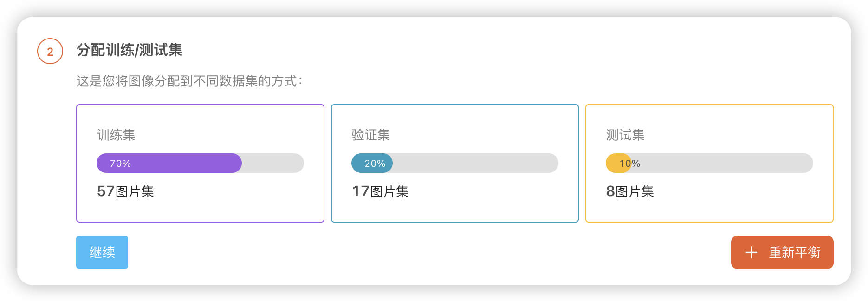Click the dataset allocation description text
Viewport: 868px width, 302px height.
pyautogui.click(x=189, y=81)
